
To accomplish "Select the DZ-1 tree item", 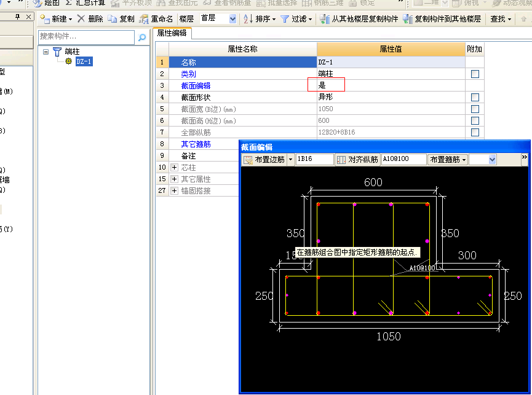I will point(84,61).
